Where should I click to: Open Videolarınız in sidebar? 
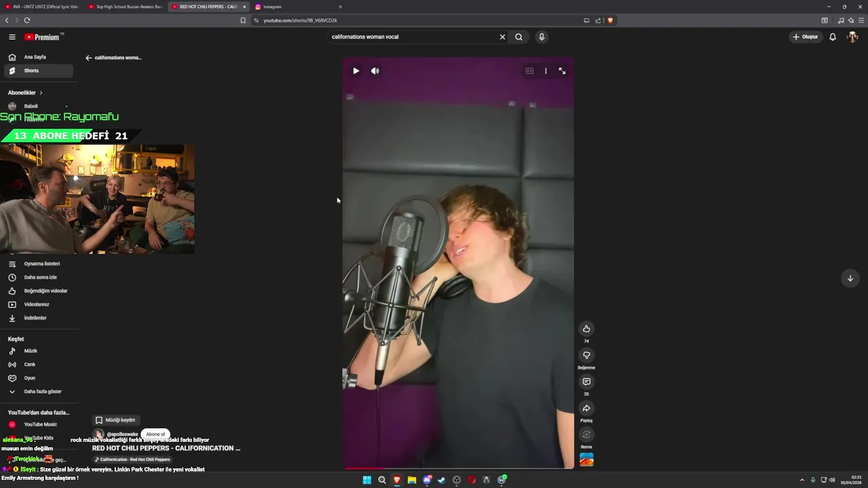[x=38, y=304]
